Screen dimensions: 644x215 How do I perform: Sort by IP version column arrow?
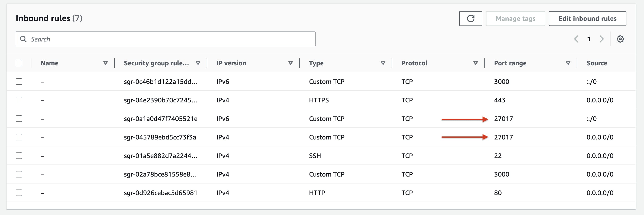291,63
